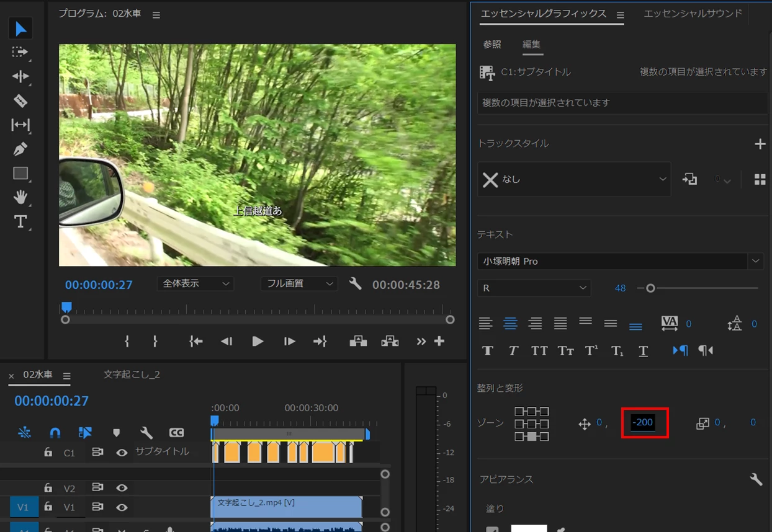772x532 pixels.
Task: Open program monitor settings wrench
Action: click(x=355, y=283)
